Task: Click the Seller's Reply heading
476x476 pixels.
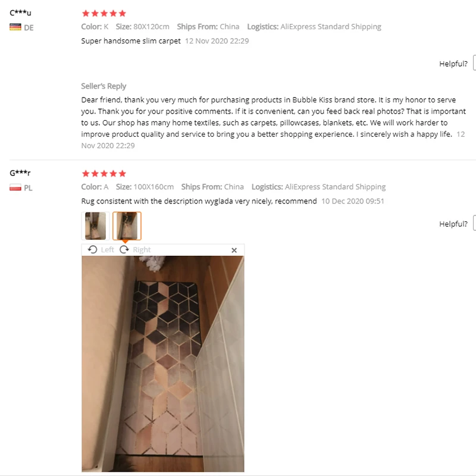Action: [104, 86]
